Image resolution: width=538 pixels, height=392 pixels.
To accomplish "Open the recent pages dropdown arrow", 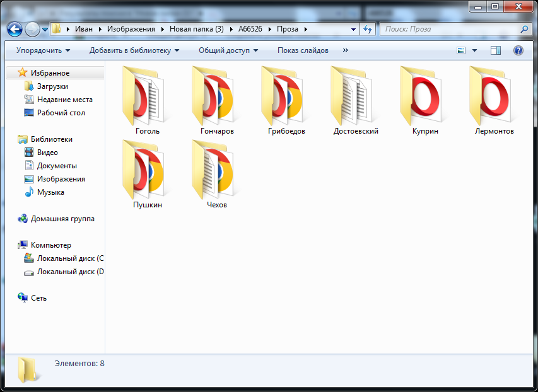I will (45, 30).
